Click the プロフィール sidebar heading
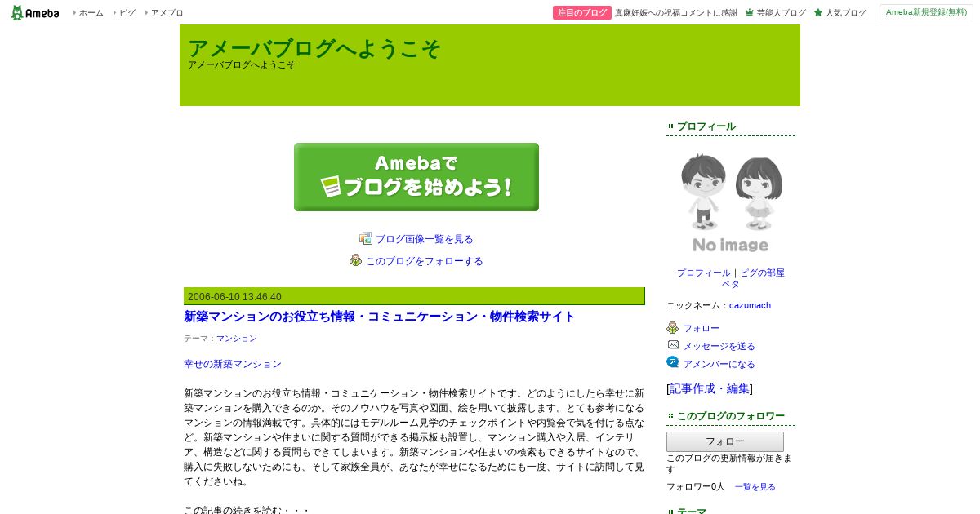Viewport: 980px width, 514px height. [x=706, y=126]
